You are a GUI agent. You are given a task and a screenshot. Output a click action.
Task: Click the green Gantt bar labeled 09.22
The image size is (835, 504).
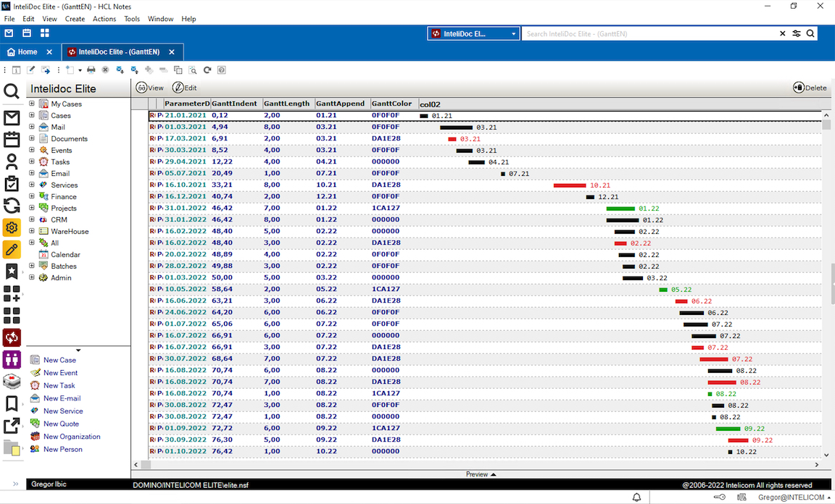click(x=728, y=429)
